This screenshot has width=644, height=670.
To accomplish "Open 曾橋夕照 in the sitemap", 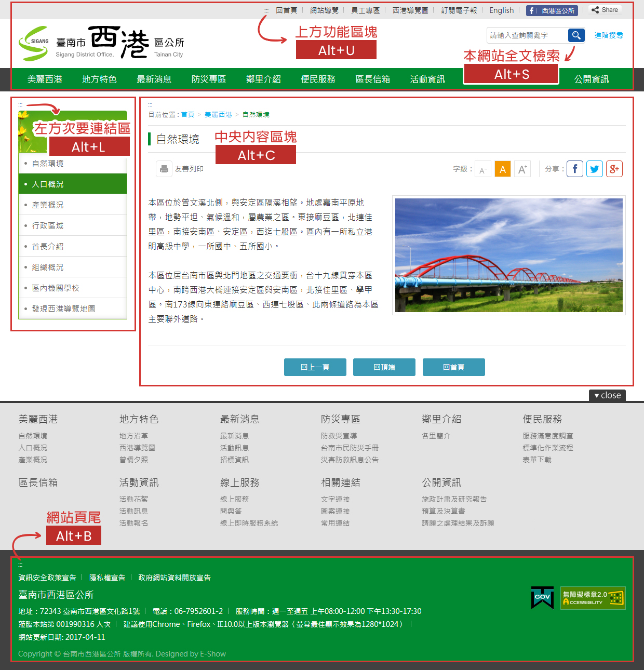I will (133, 460).
